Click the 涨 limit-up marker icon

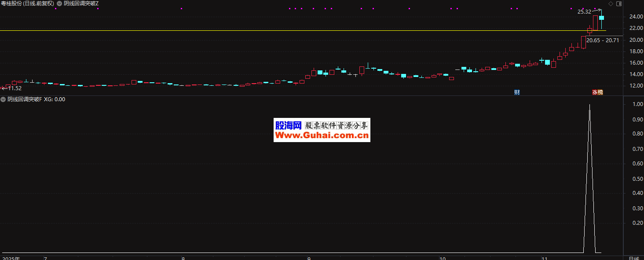point(595,92)
